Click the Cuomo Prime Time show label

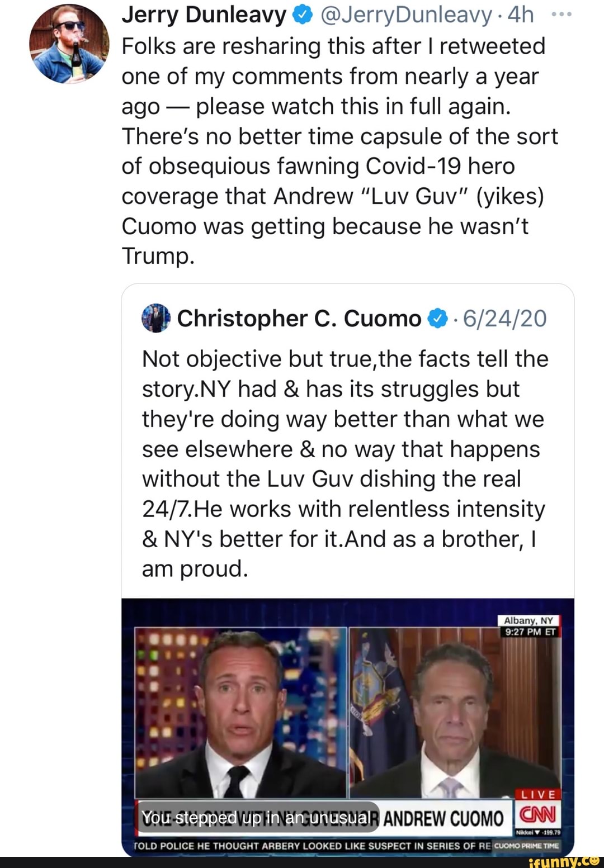[x=526, y=846]
